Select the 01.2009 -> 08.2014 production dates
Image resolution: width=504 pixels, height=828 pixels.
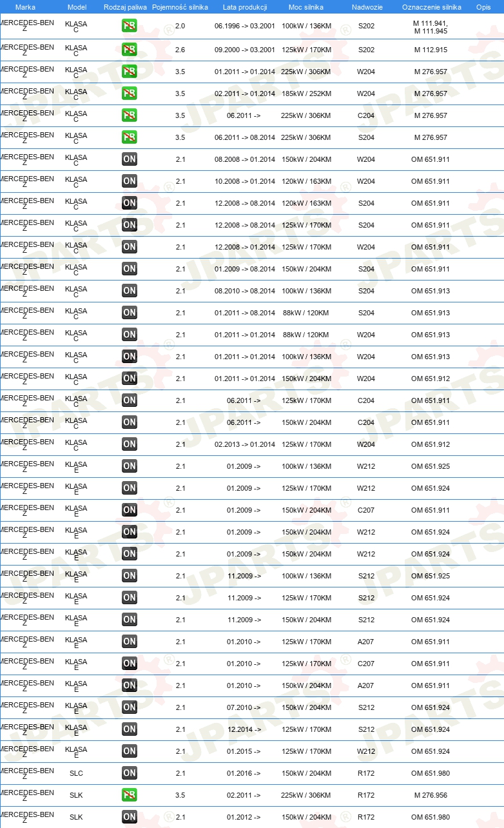[245, 269]
